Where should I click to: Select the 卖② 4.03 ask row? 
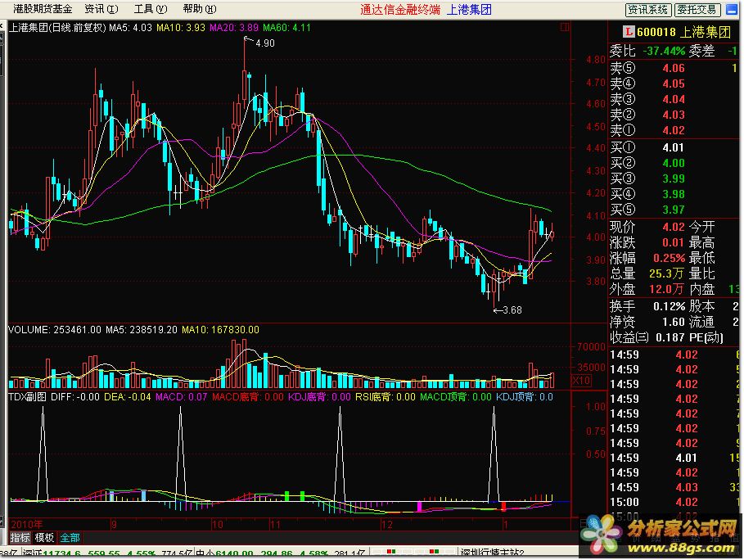674,115
